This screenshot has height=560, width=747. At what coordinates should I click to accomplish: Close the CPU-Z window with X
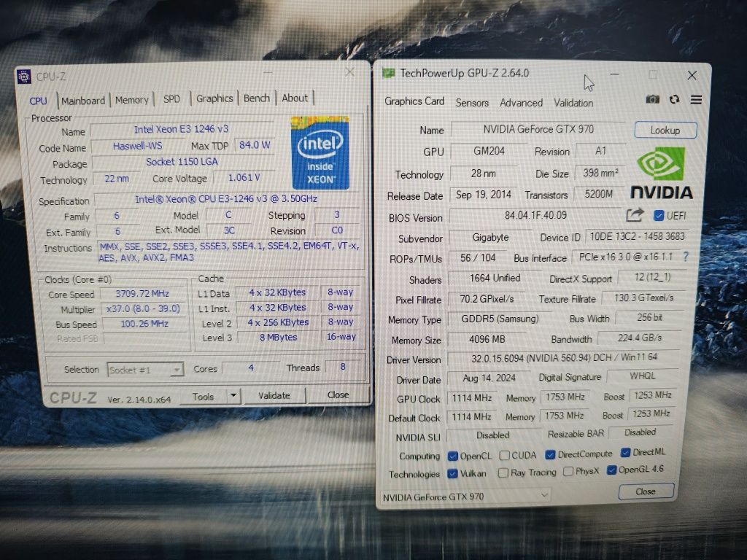tap(350, 72)
